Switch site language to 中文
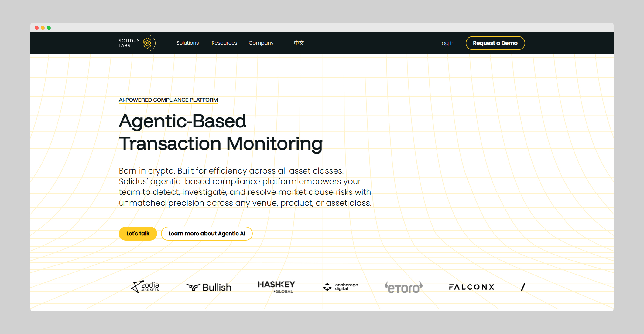644x334 pixels. [299, 43]
